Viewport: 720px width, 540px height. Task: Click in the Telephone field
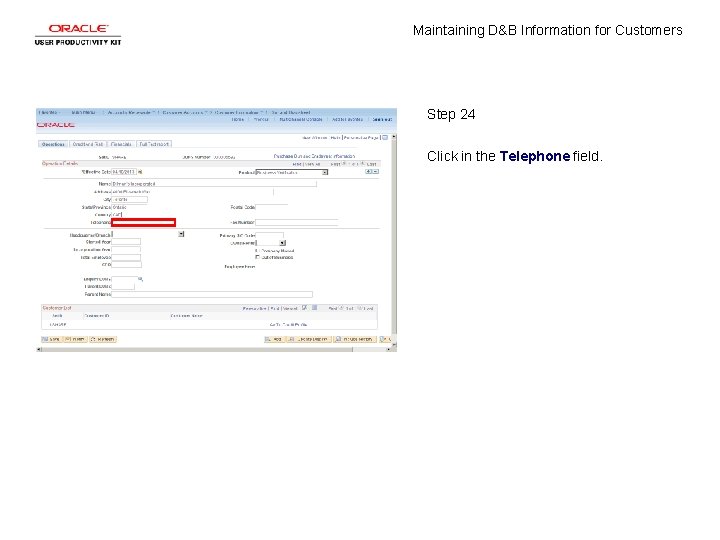pyautogui.click(x=143, y=222)
